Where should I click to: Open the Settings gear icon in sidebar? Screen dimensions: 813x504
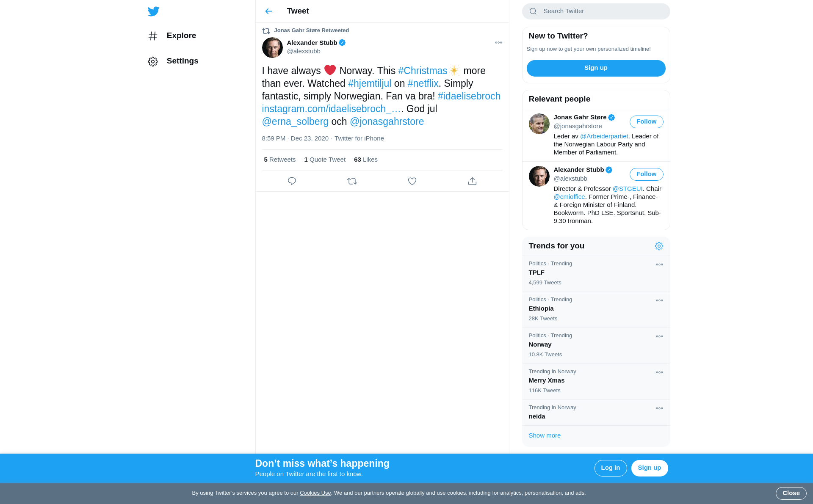(153, 61)
